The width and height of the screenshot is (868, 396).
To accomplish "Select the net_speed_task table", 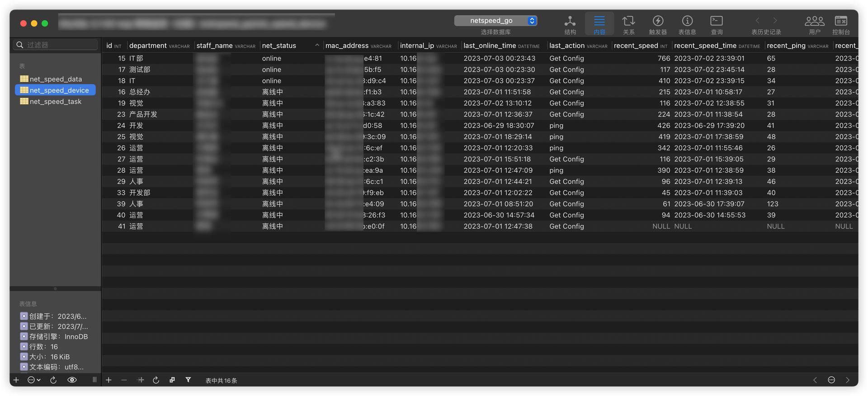I will point(56,102).
